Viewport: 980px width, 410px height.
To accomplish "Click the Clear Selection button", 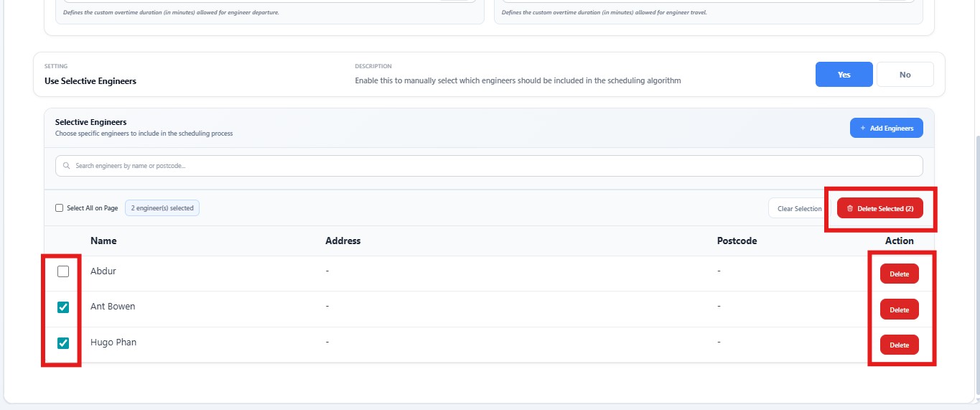I will pyautogui.click(x=799, y=209).
